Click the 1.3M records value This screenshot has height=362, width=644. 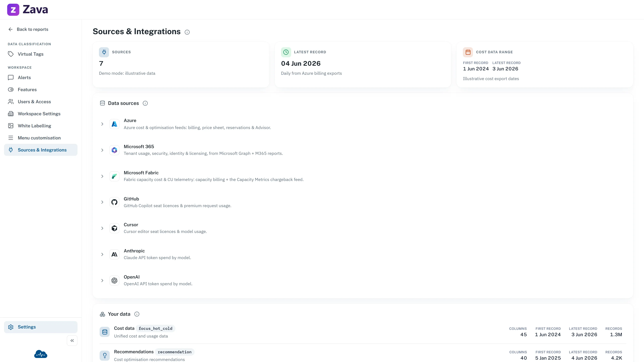tap(616, 335)
